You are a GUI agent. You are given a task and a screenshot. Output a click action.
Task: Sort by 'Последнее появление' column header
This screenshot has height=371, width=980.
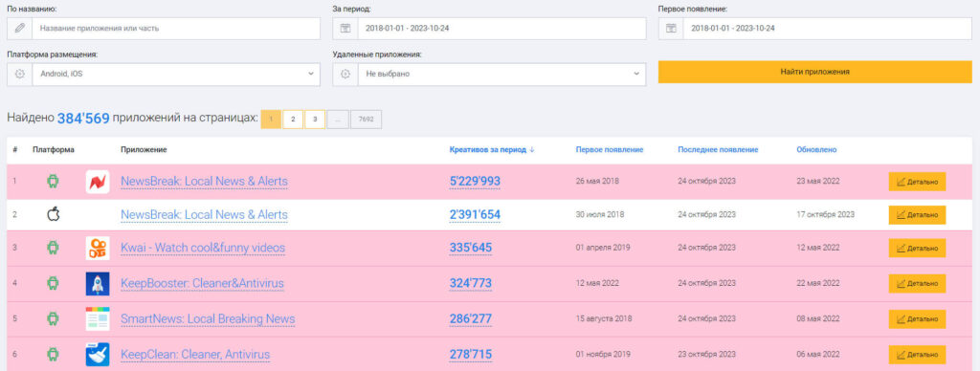coord(718,150)
